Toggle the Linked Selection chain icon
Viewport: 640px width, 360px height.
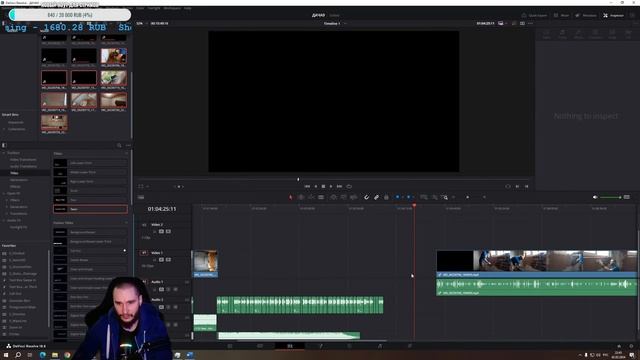pos(376,198)
